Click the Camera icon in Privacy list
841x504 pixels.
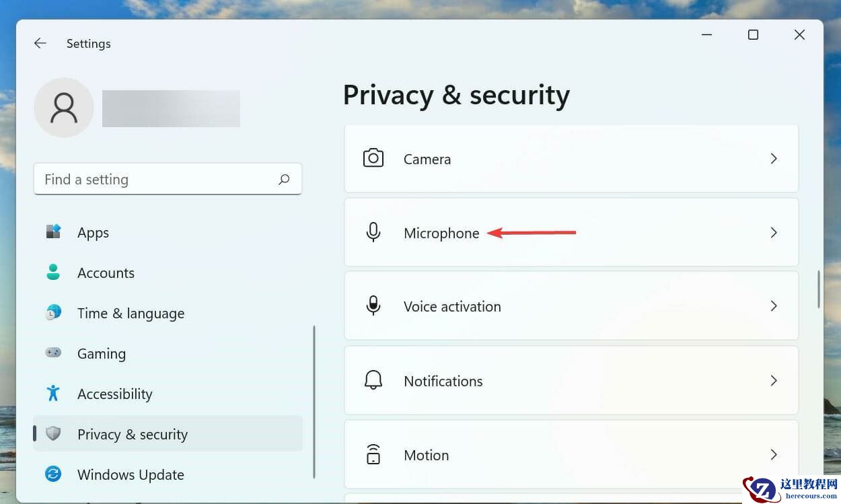click(373, 159)
